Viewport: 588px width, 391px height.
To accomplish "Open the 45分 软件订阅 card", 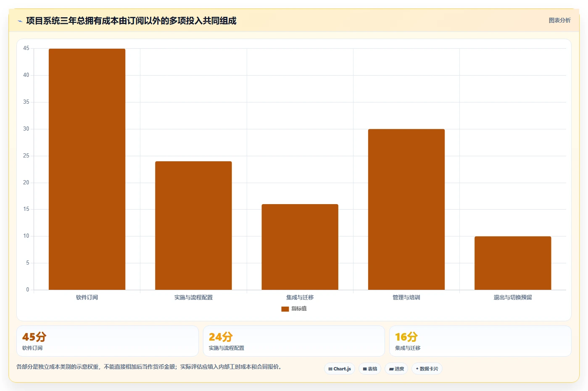I will point(108,341).
